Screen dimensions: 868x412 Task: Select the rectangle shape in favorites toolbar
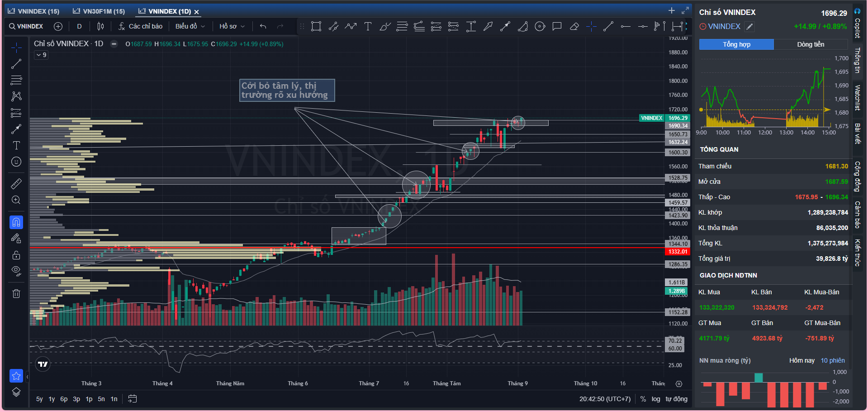(316, 26)
